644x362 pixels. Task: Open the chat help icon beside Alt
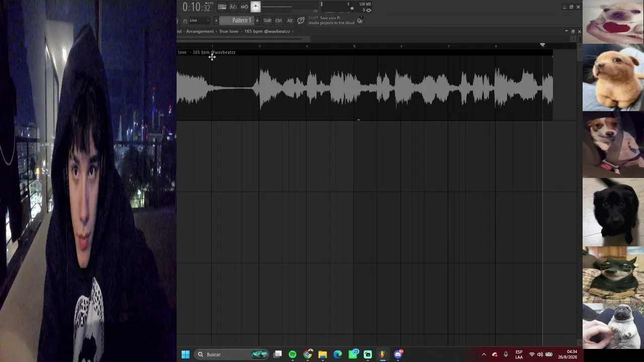point(301,21)
